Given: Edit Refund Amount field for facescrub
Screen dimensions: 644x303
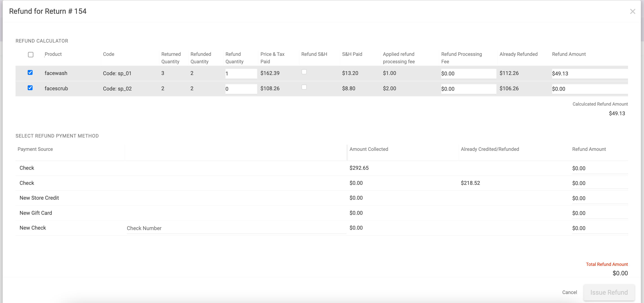Looking at the screenshot, I should 590,89.
